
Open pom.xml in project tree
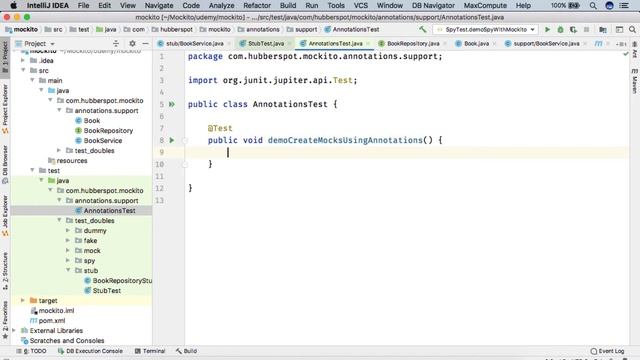51,320
